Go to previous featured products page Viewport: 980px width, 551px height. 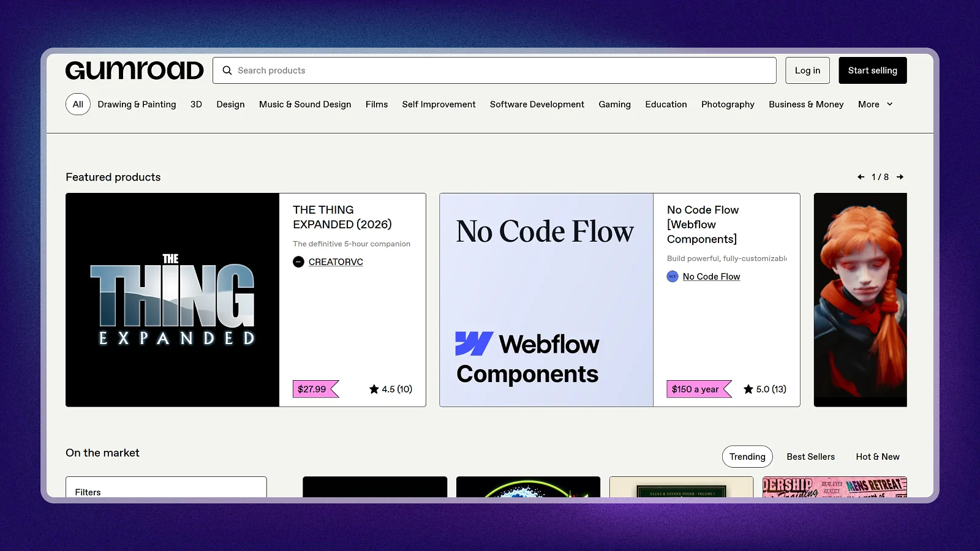861,177
